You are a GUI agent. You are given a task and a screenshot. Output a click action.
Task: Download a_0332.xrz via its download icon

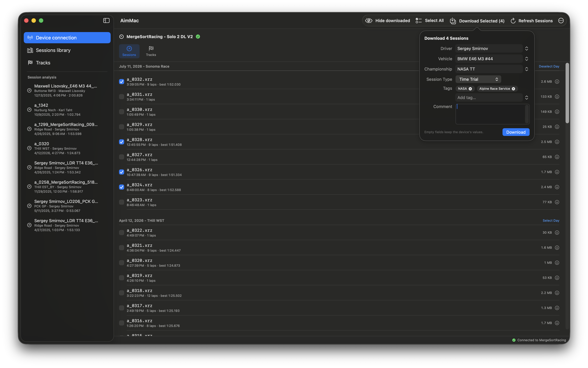coord(557,82)
